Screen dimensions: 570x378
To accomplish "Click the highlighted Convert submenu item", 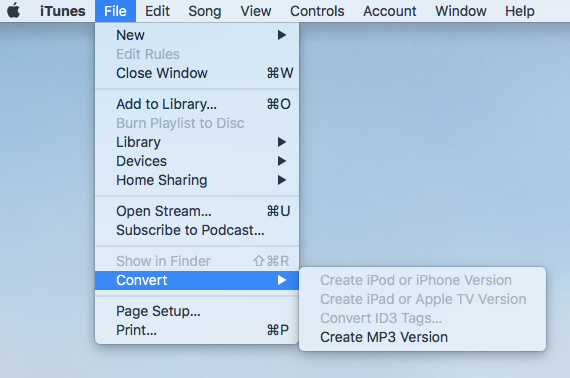I will point(197,280).
